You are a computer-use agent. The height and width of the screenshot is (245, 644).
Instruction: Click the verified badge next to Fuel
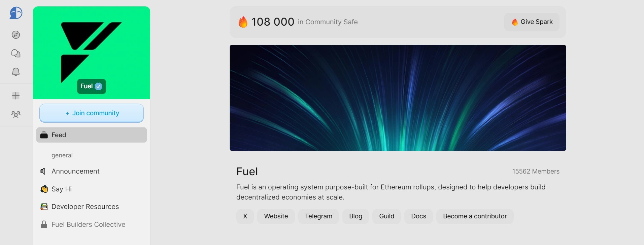(x=99, y=86)
